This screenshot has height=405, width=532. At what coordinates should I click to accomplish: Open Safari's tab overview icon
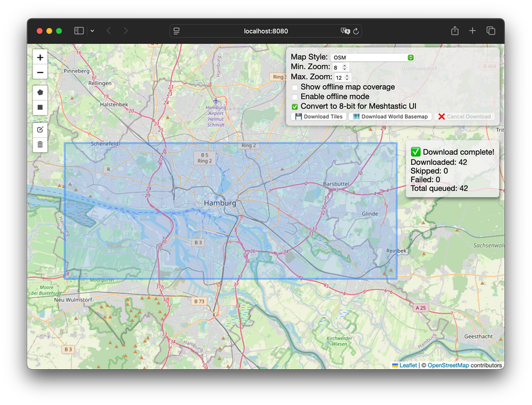coord(491,31)
